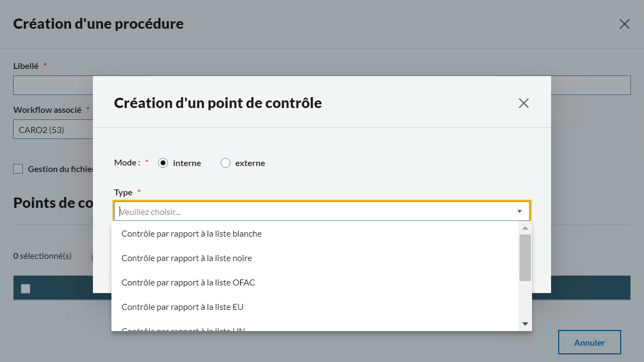This screenshot has width=644, height=362.
Task: Check the 'Gestion du fichier' checkbox
Action: tap(18, 169)
